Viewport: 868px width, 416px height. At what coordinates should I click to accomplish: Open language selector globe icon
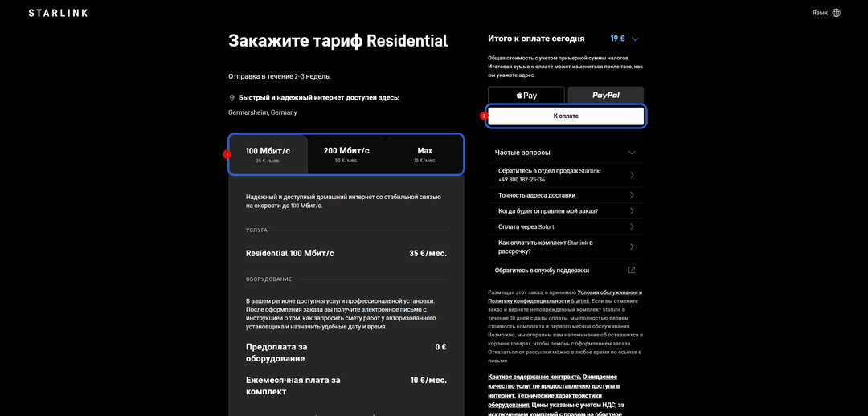(x=836, y=13)
